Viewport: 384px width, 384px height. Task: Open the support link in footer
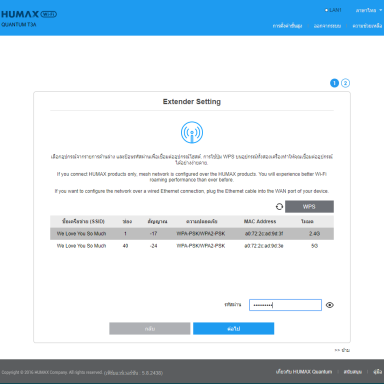353,372
